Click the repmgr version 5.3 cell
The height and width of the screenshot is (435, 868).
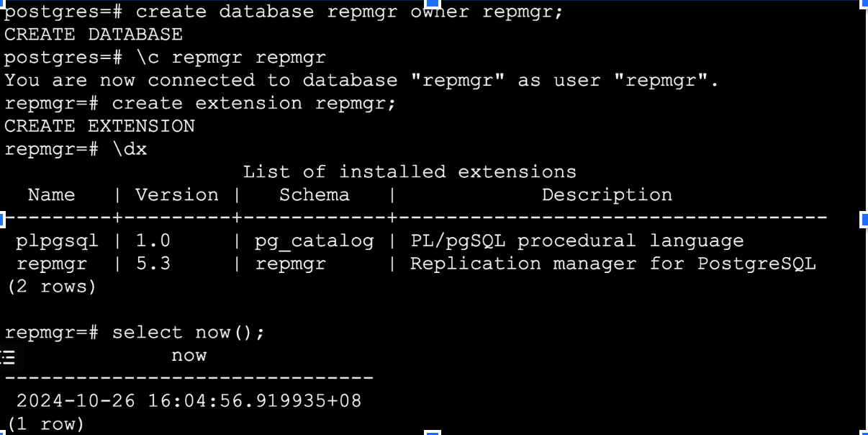click(153, 264)
